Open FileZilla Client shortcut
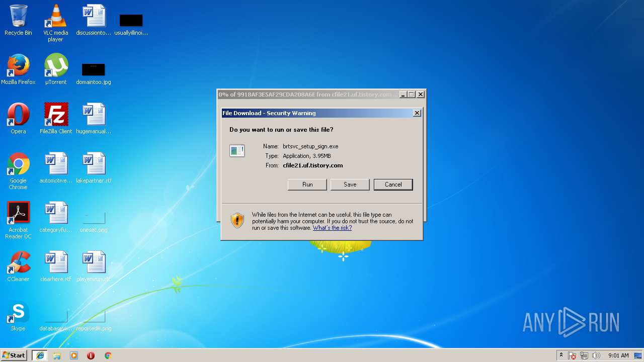The image size is (644, 362). (x=56, y=119)
